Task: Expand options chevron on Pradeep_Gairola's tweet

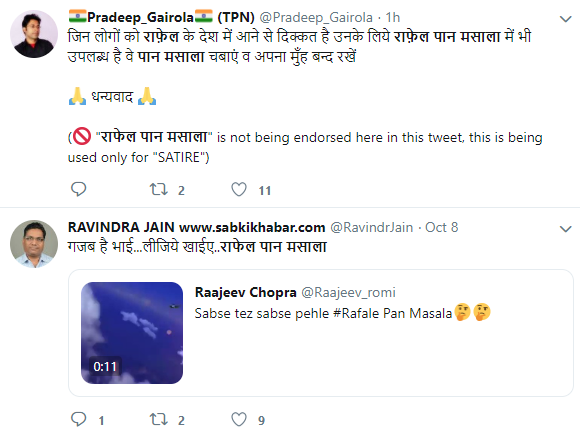Action: coord(566,19)
